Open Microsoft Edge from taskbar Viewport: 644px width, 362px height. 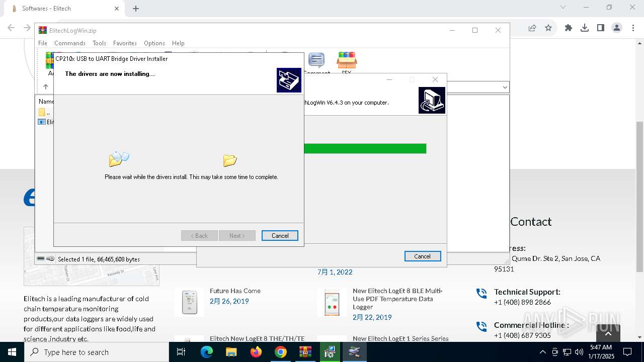[206, 352]
